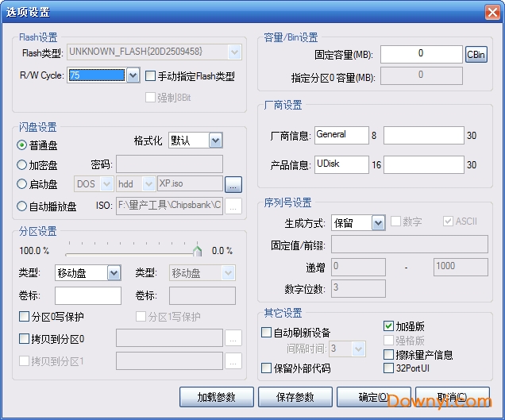Screen dimensions: 505x420
Task: Click browse button next to XP.iso
Action: [x=232, y=184]
